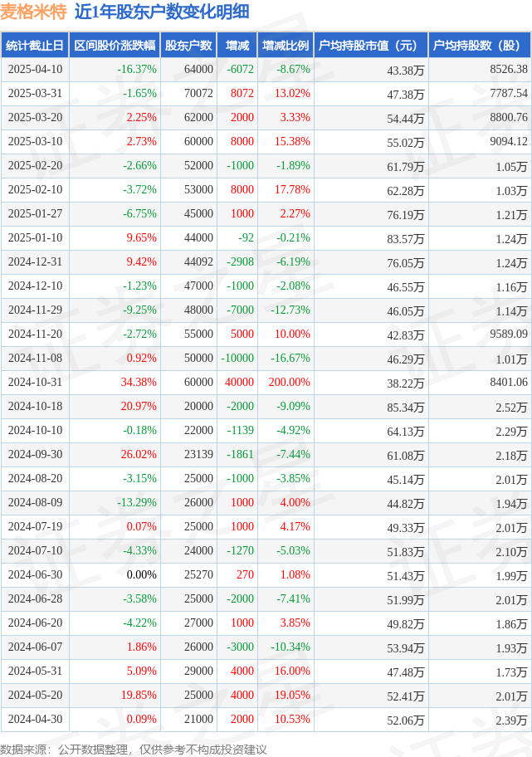Click the 增减 column header
This screenshot has height=757, width=532.
point(237,46)
